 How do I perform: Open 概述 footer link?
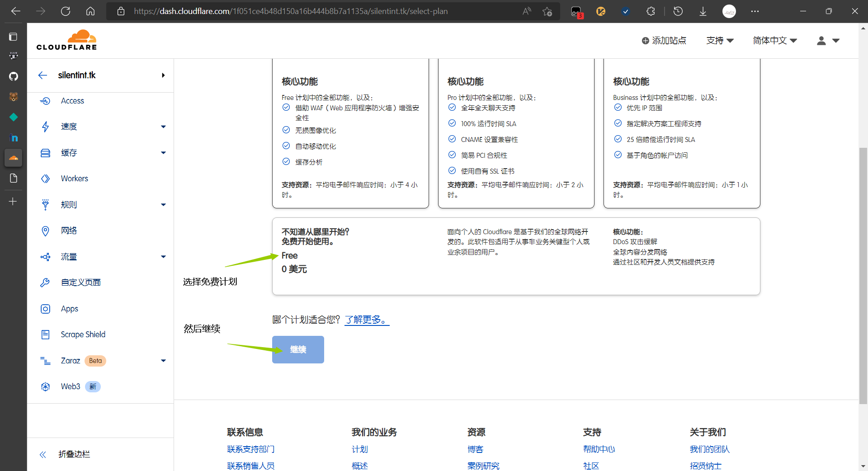[360, 466]
